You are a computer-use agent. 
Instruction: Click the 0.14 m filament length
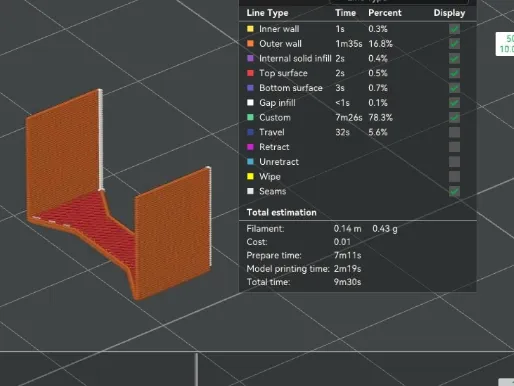[x=347, y=229]
